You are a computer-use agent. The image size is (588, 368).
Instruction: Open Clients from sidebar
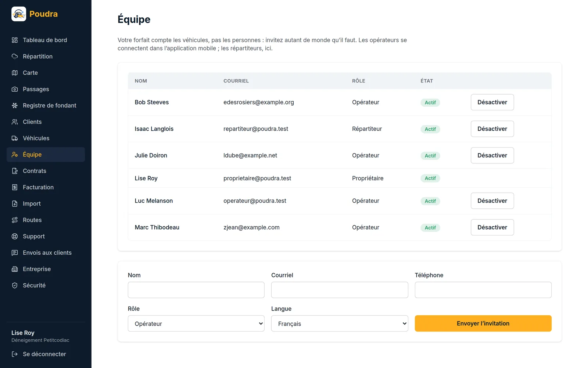(46, 122)
